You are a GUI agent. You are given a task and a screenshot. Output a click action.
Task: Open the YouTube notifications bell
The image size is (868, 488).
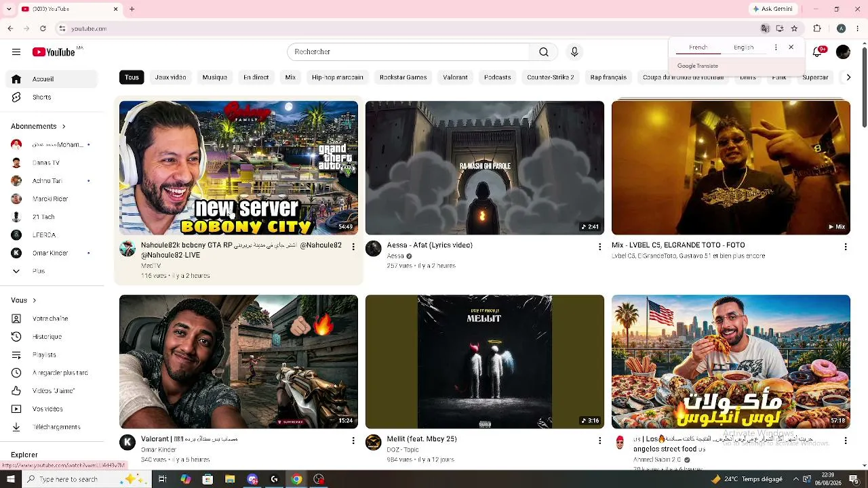coord(818,52)
